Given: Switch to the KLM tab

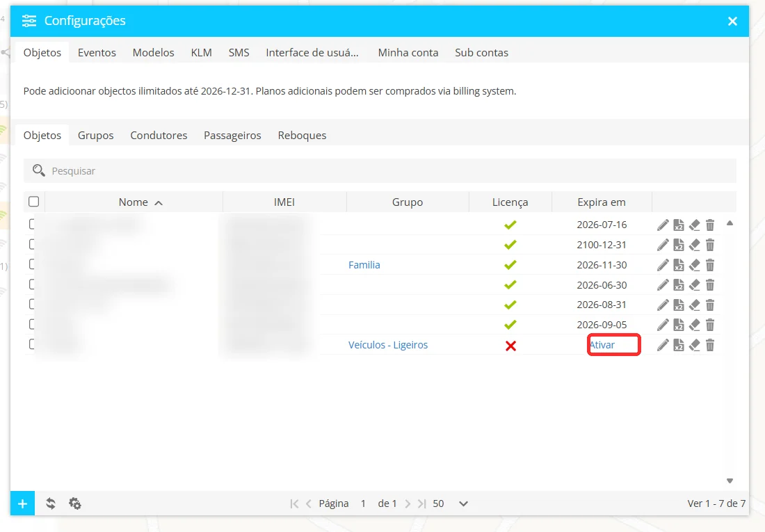Looking at the screenshot, I should [201, 53].
